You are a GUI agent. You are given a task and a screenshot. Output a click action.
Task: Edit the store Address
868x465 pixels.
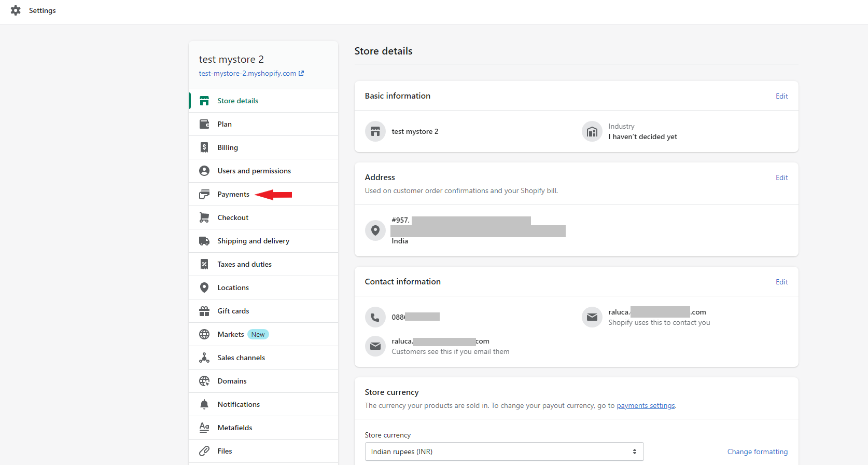[781, 177]
